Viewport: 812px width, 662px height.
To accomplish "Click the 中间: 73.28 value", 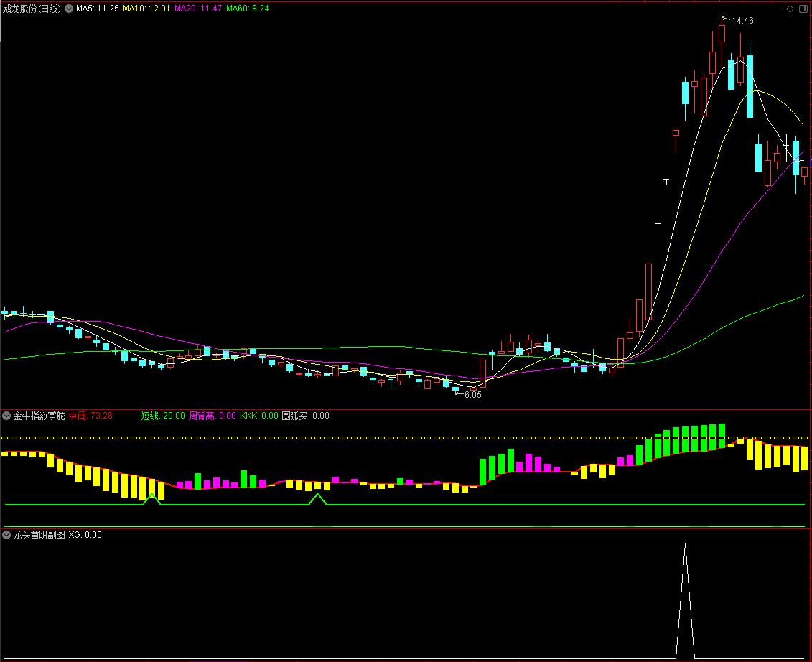I will tap(90, 416).
